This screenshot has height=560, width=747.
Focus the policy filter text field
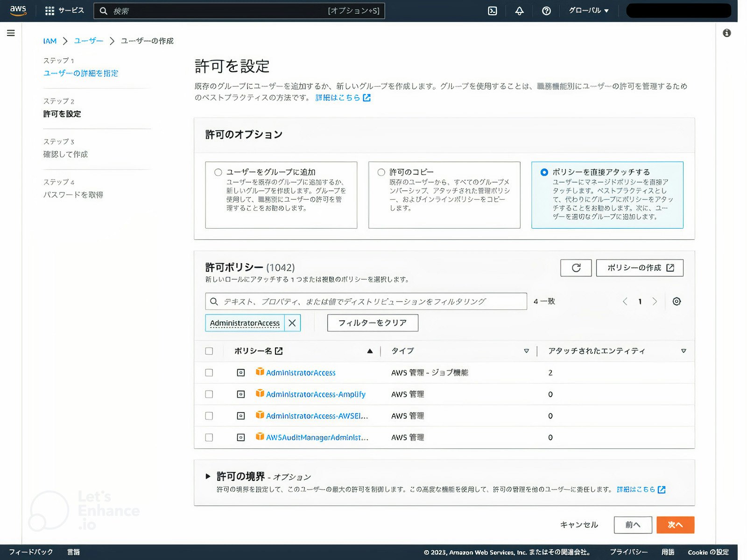click(x=366, y=301)
